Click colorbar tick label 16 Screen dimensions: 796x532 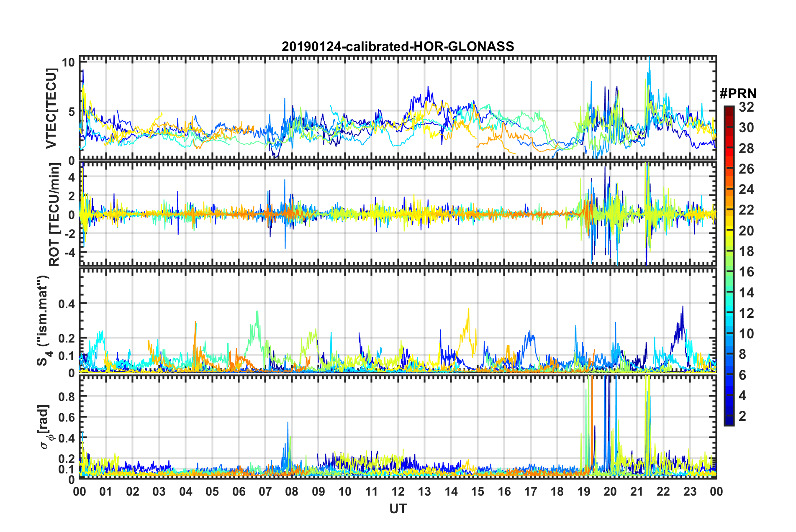pos(746,272)
